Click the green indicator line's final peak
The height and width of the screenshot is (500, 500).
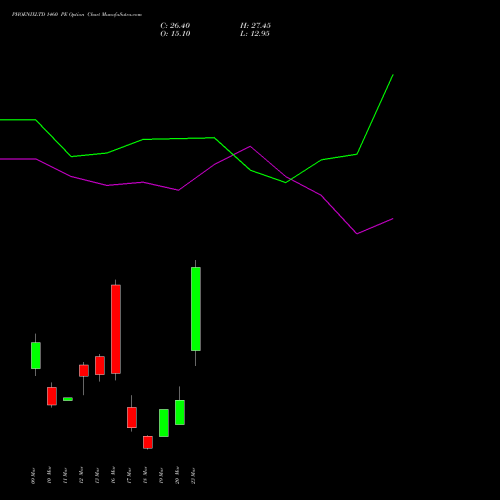[393, 75]
